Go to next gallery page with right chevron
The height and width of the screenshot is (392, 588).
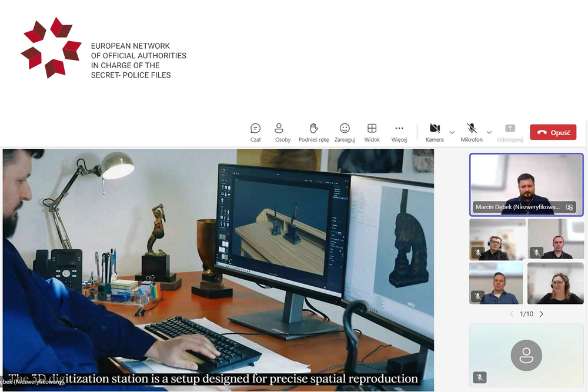[540, 314]
